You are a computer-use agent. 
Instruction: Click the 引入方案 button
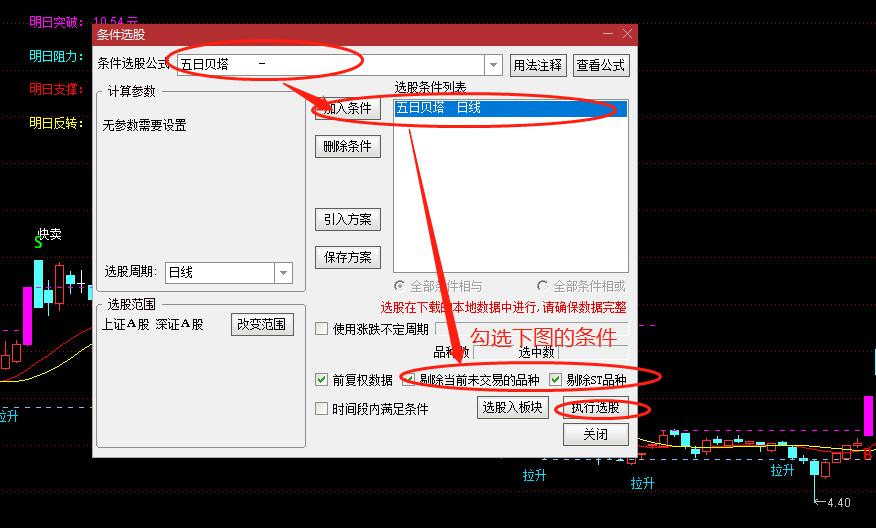[x=347, y=220]
